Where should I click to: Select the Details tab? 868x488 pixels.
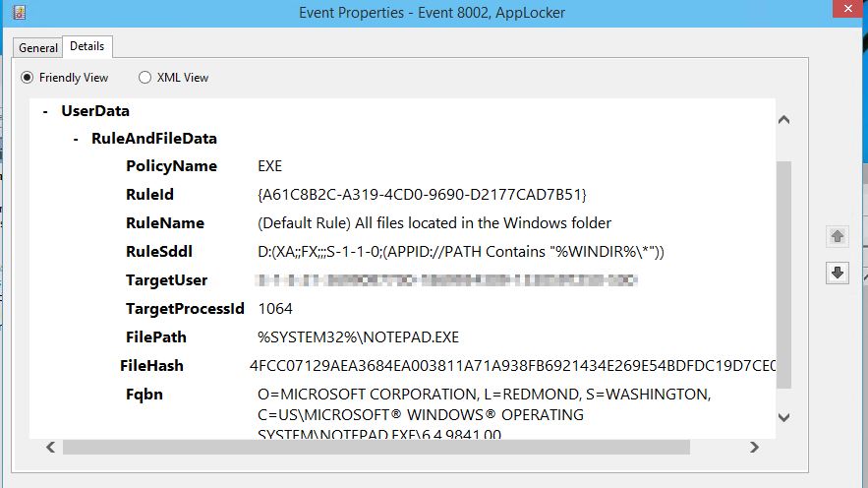(87, 46)
